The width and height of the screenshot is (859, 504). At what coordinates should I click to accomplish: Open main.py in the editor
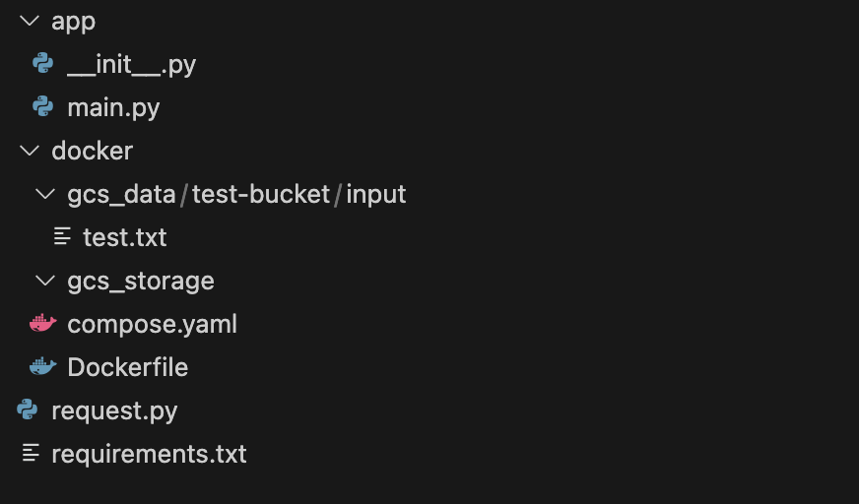113,107
